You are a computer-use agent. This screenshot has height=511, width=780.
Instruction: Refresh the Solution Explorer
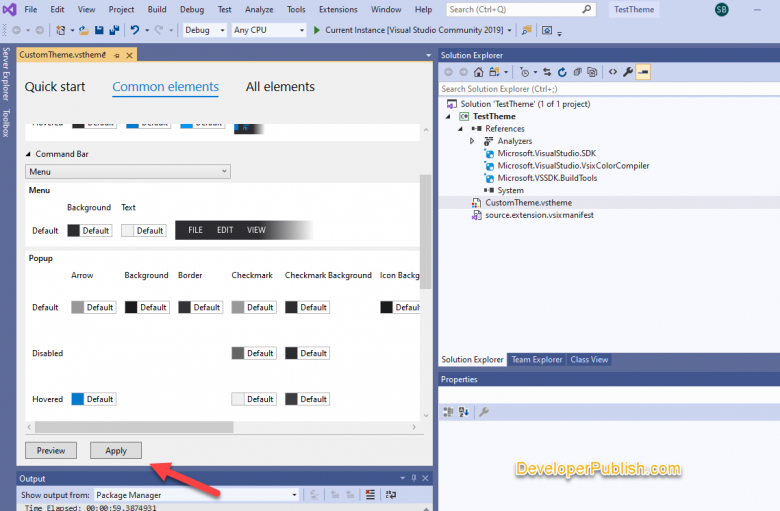562,72
